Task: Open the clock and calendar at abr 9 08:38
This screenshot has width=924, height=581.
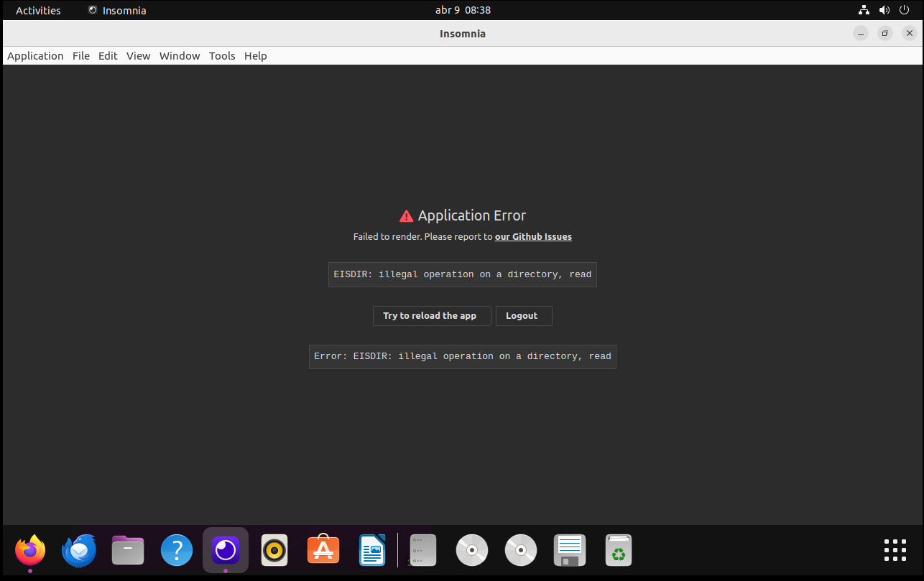Action: point(463,10)
